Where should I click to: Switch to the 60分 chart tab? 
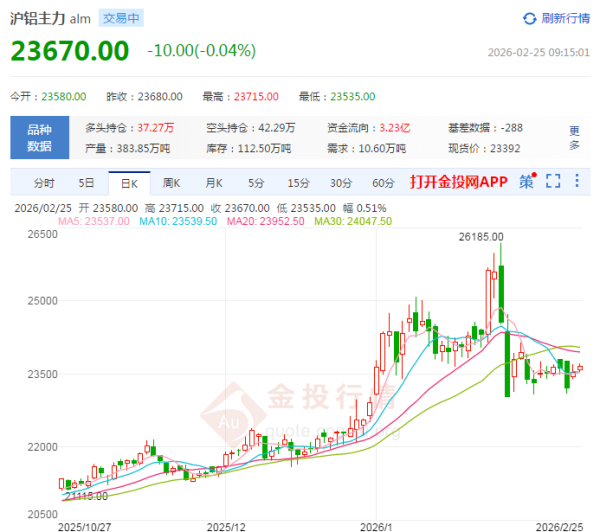coord(383,183)
